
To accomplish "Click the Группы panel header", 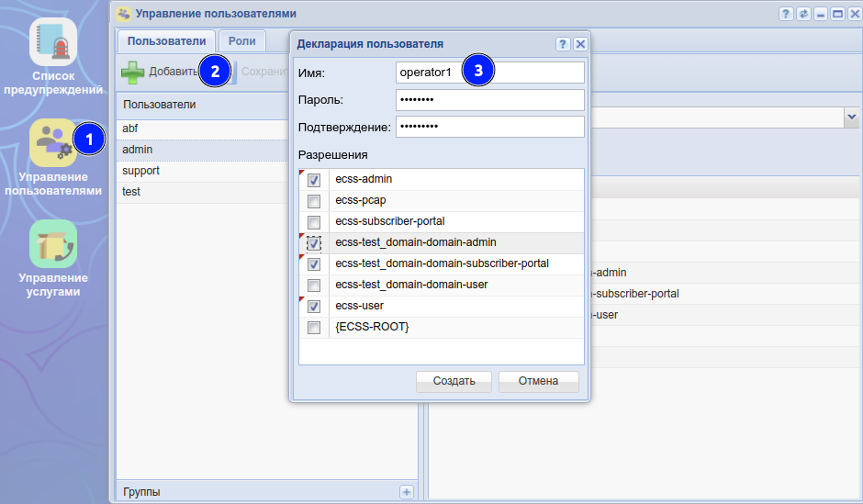I will click(267, 492).
